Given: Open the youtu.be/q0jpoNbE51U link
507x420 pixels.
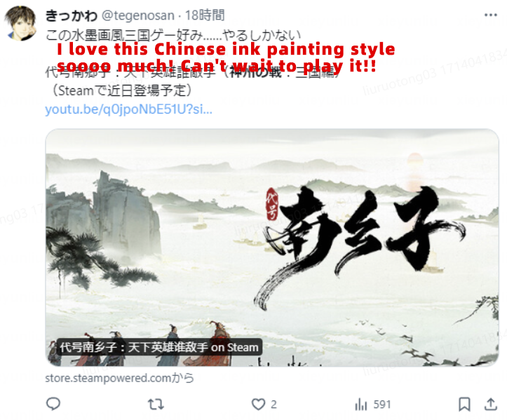Looking at the screenshot, I should [129, 109].
